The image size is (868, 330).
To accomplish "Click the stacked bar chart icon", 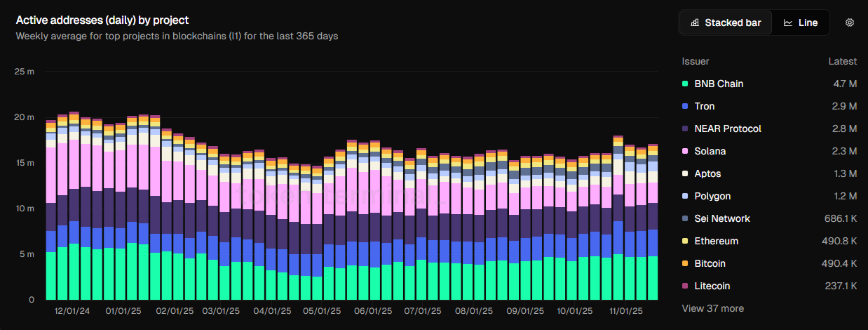I will pyautogui.click(x=695, y=22).
